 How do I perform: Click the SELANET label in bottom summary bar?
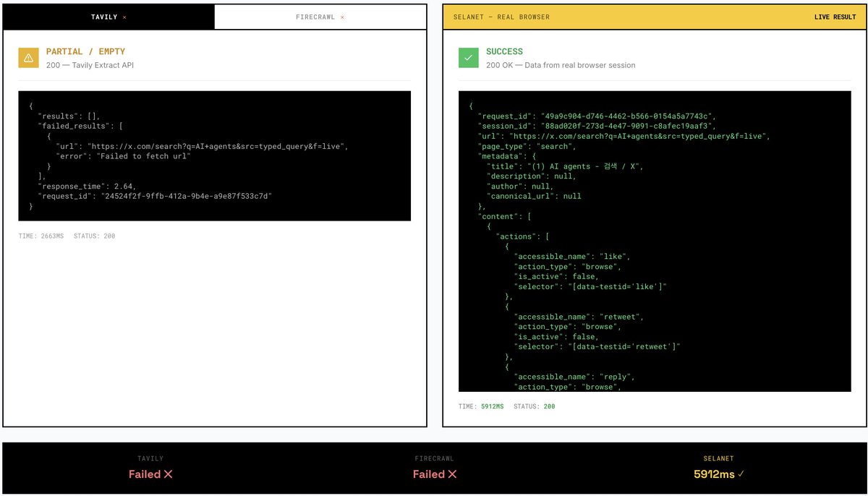coord(718,459)
